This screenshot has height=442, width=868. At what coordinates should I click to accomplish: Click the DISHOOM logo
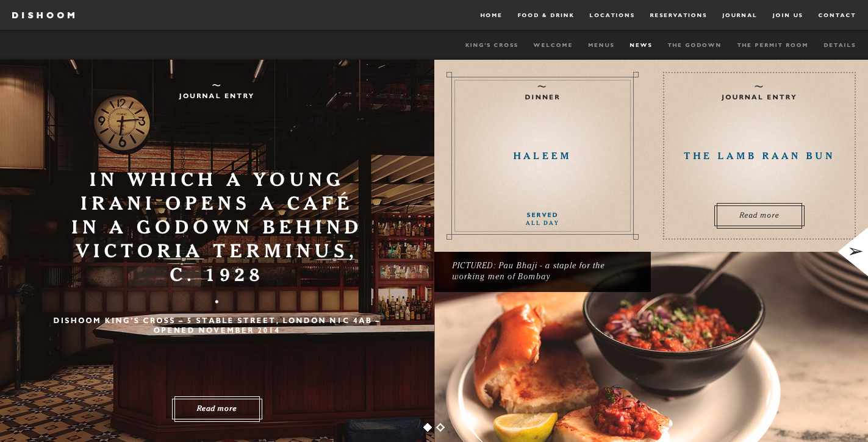click(x=43, y=15)
